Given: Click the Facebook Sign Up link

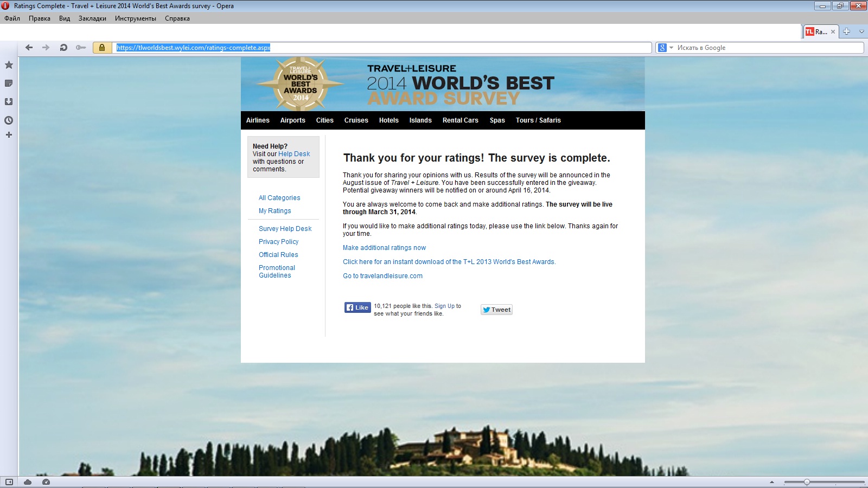Looking at the screenshot, I should tap(445, 306).
